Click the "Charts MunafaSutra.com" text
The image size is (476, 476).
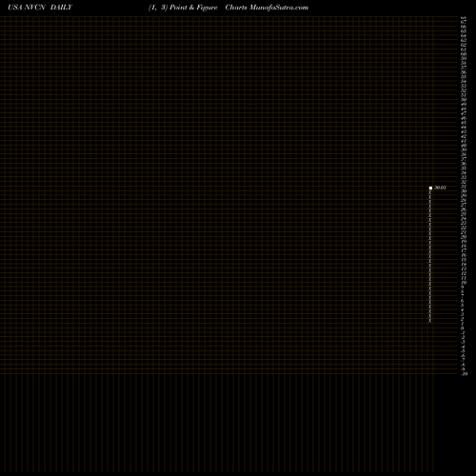267,8
